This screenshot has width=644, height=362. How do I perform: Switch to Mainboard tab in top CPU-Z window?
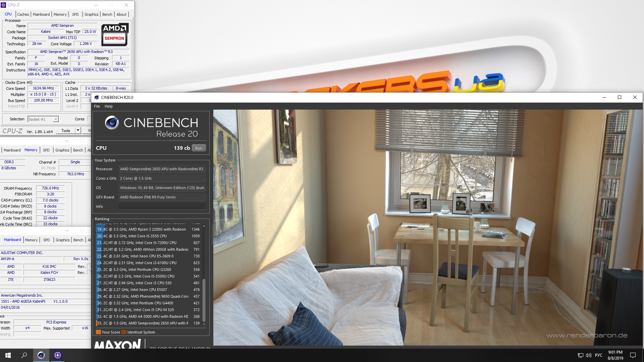click(41, 14)
